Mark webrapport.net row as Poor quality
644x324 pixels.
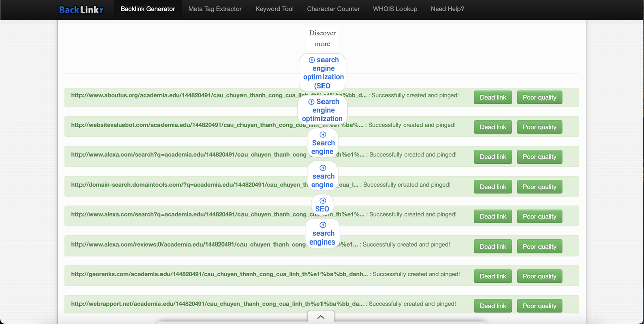tap(539, 306)
